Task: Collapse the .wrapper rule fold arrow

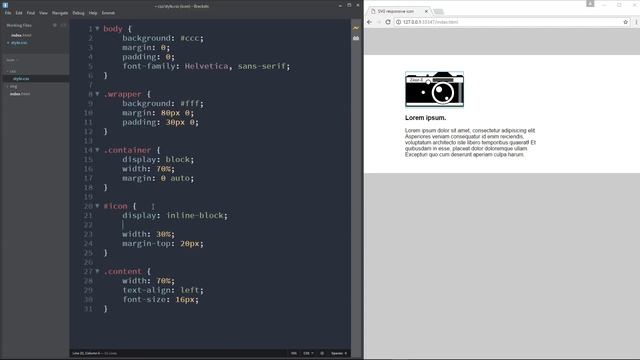Action: pyautogui.click(x=97, y=94)
